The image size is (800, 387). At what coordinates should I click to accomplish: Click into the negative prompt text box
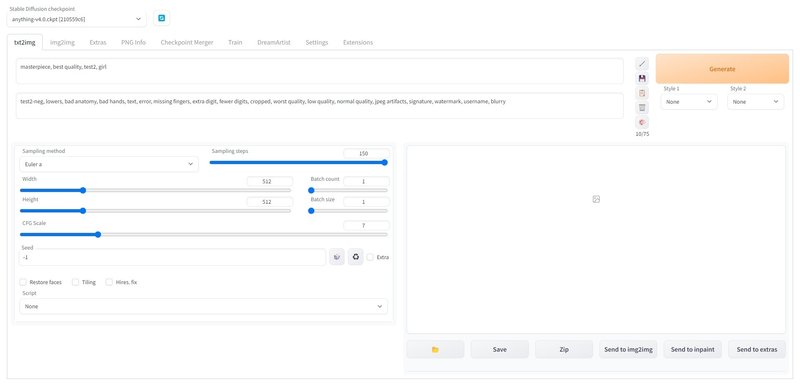[x=319, y=106]
